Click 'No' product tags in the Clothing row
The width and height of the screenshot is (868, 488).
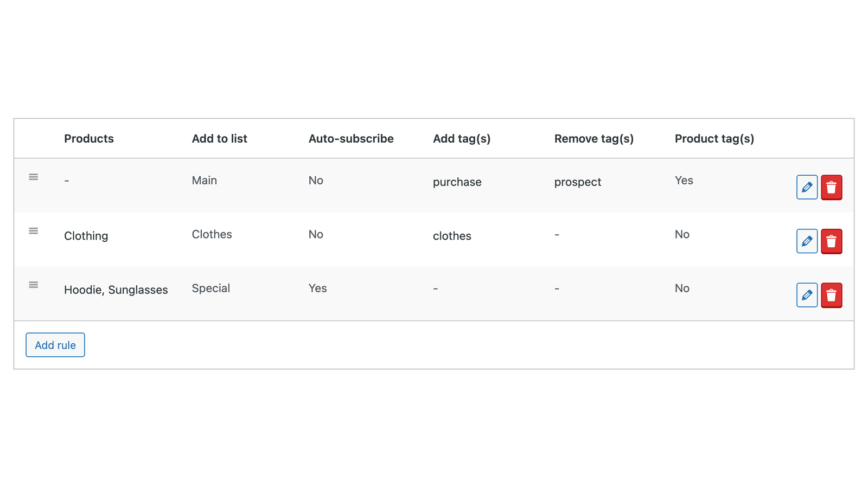point(682,234)
